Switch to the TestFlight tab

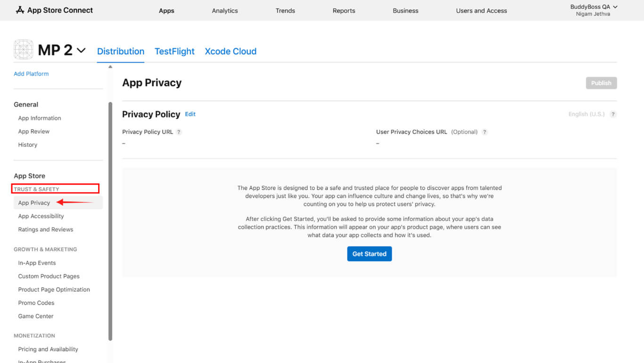[174, 51]
